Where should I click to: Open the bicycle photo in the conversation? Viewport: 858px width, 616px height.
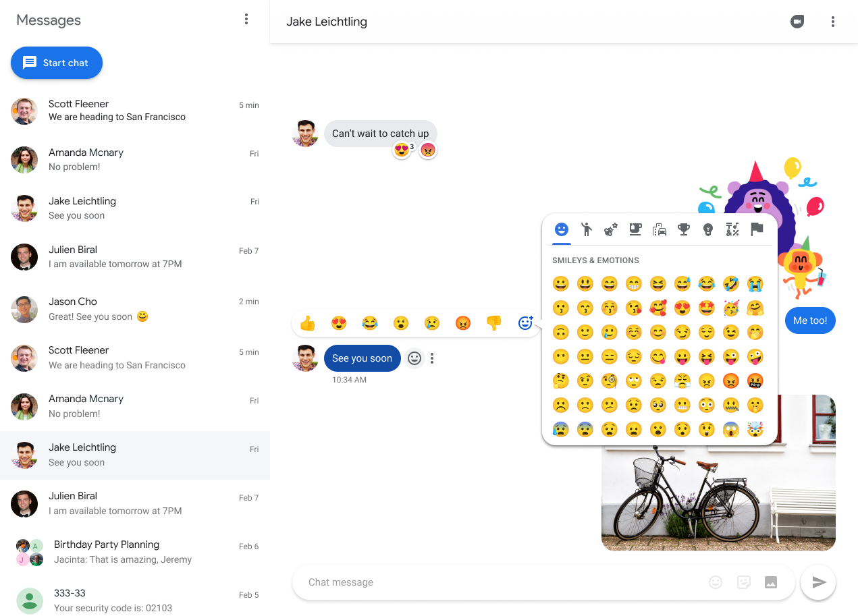point(718,498)
